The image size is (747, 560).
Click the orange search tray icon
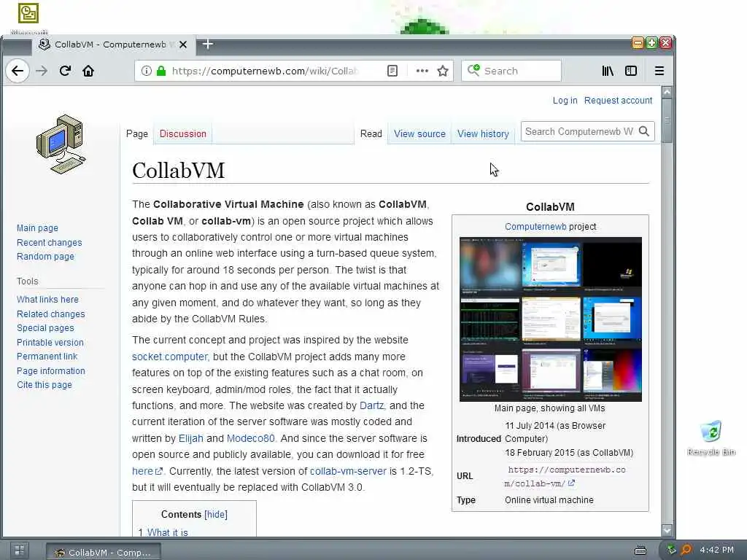pos(686,550)
